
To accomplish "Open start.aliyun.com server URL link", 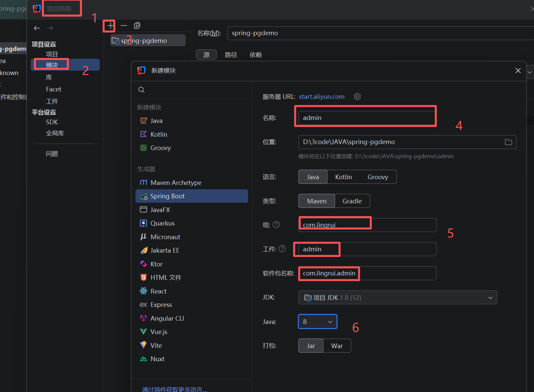I will (321, 96).
